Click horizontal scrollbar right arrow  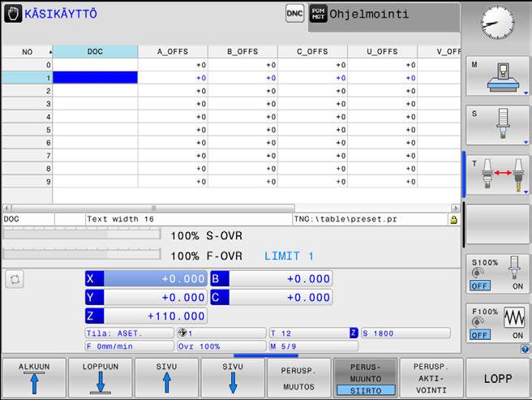click(456, 208)
